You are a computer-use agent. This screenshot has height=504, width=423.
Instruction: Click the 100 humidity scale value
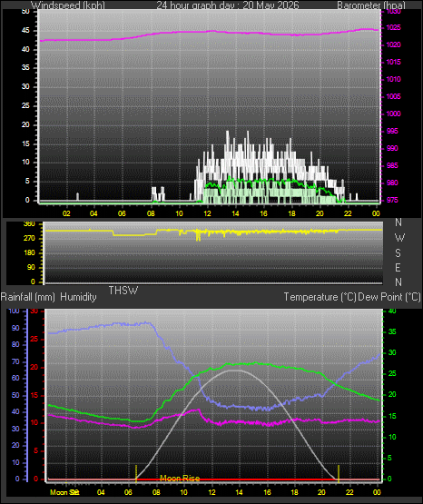14,311
